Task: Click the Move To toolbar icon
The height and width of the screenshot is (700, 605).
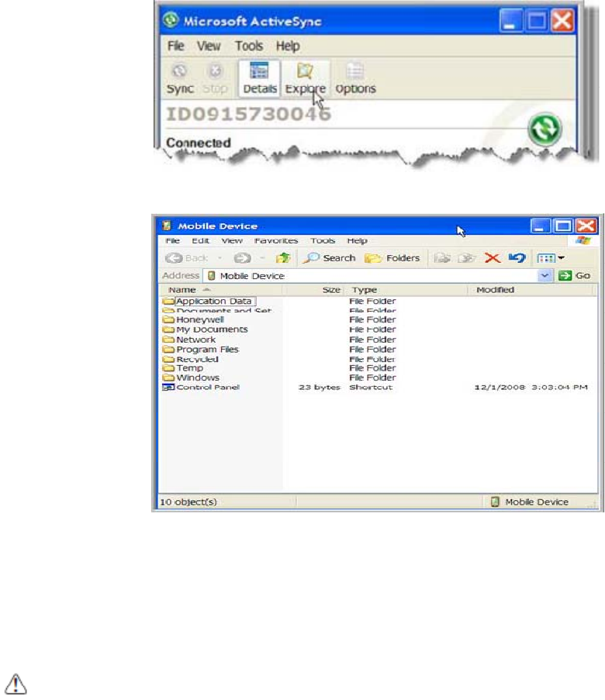Action: [442, 258]
